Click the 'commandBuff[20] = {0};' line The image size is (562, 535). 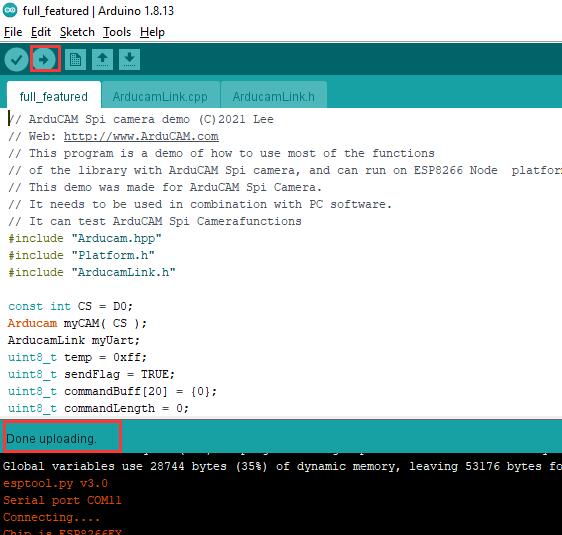[x=113, y=391]
